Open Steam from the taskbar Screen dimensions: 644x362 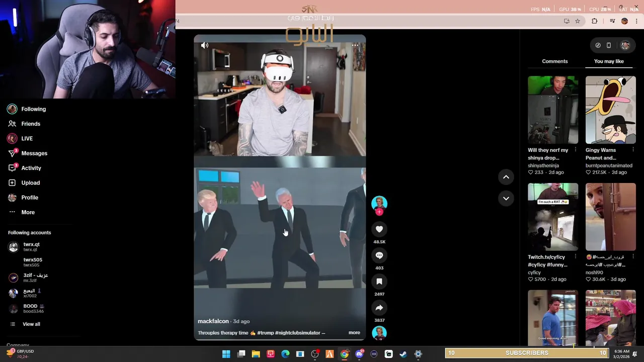tap(403, 354)
